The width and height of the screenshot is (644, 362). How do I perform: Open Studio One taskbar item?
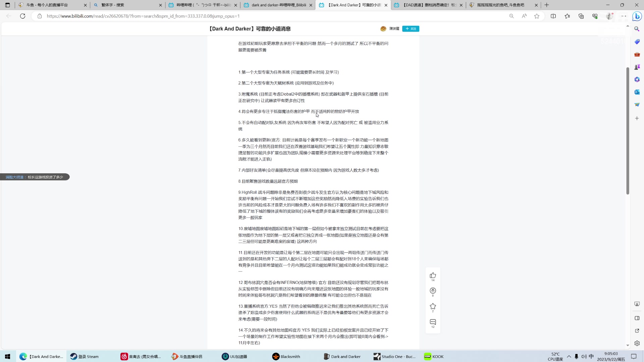395,357
